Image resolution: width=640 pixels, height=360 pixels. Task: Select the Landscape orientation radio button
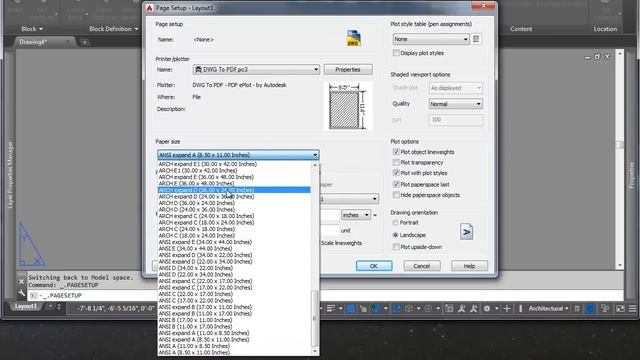pyautogui.click(x=395, y=235)
